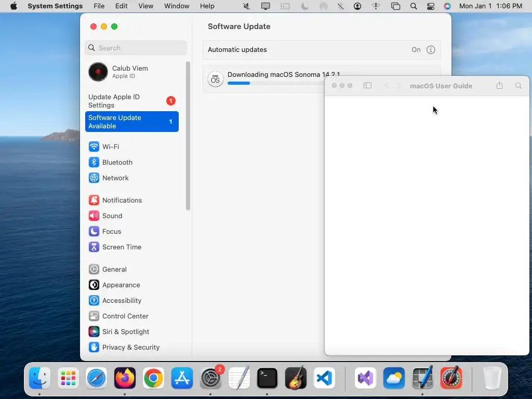Click the date and time in menu bar
The width and height of the screenshot is (532, 399).
pyautogui.click(x=490, y=6)
